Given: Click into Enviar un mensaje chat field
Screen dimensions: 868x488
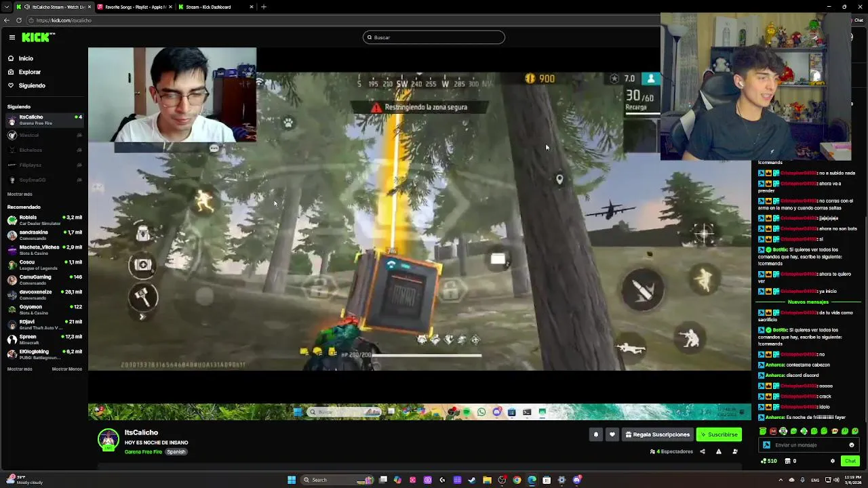Looking at the screenshot, I should coord(807,445).
